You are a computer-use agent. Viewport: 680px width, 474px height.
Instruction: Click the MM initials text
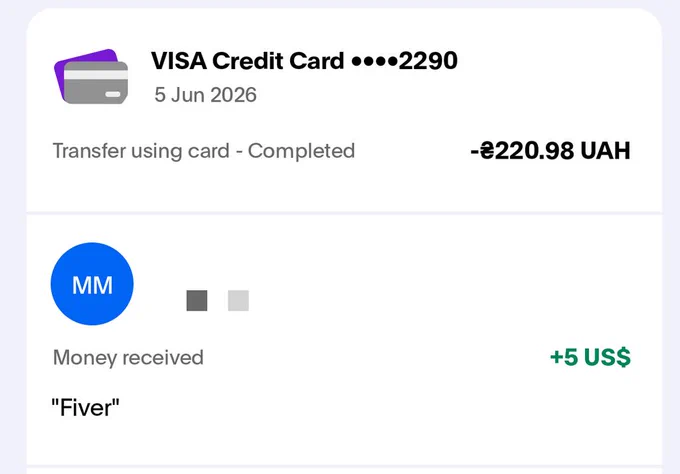point(92,285)
